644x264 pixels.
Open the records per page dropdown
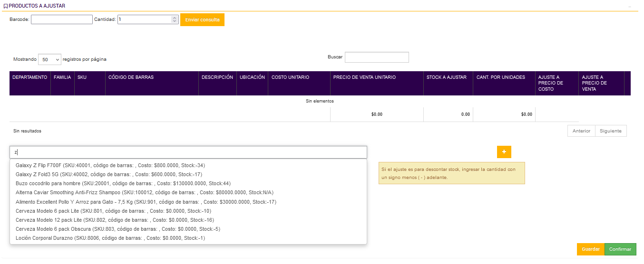pos(49,60)
